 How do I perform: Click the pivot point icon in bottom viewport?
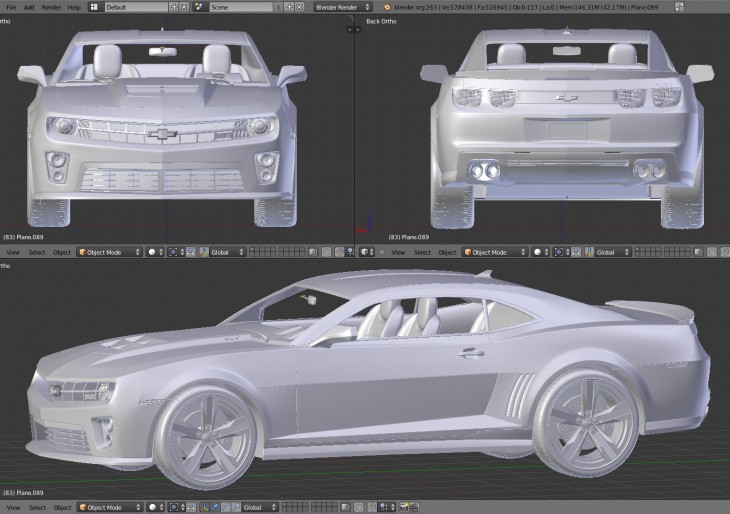click(x=175, y=507)
